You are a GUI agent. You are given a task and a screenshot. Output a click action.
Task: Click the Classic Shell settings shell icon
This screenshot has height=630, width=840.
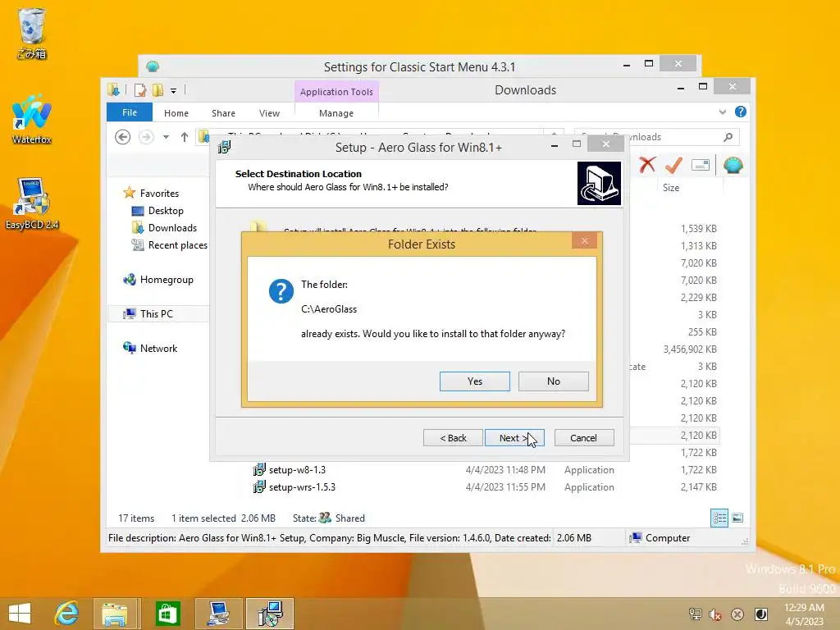[733, 165]
